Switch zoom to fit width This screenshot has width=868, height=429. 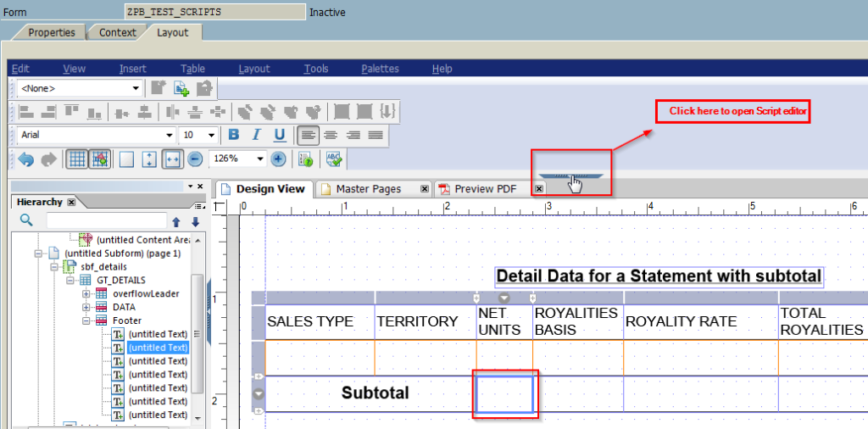coord(172,159)
